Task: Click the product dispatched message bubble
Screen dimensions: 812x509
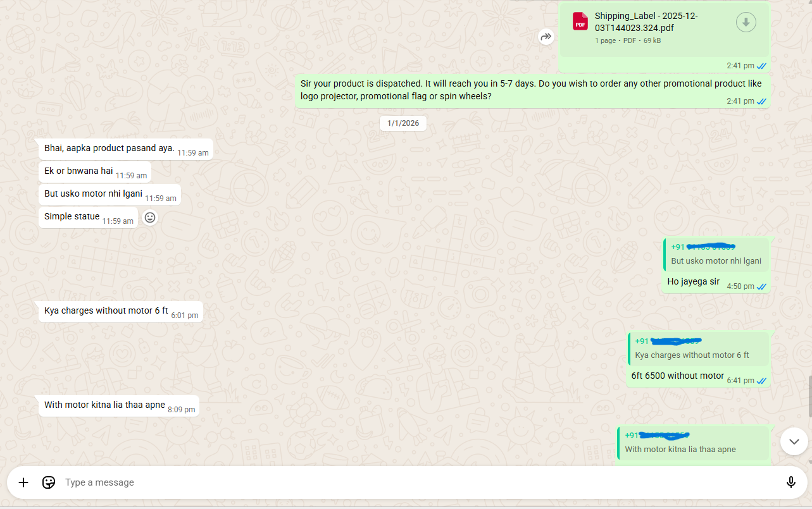Action: pos(530,90)
